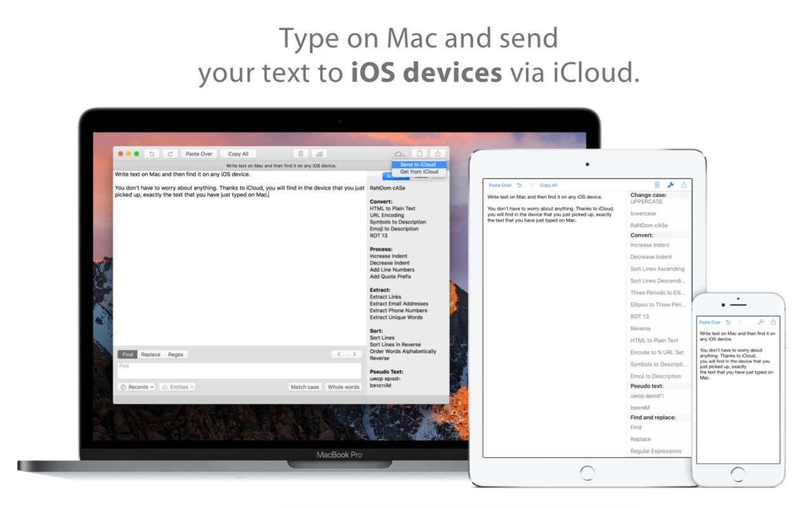The height and width of the screenshot is (508, 812).
Task: Click the new document icon in Mac toolbar
Action: click(x=419, y=154)
